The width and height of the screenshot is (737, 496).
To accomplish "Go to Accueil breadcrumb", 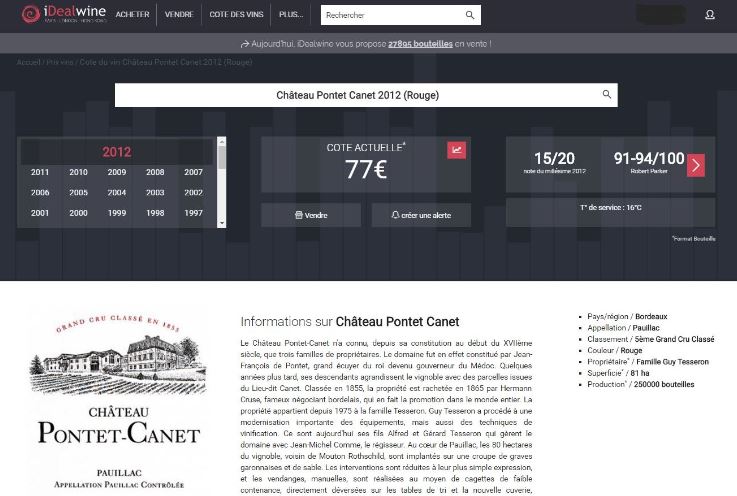I will (x=28, y=62).
